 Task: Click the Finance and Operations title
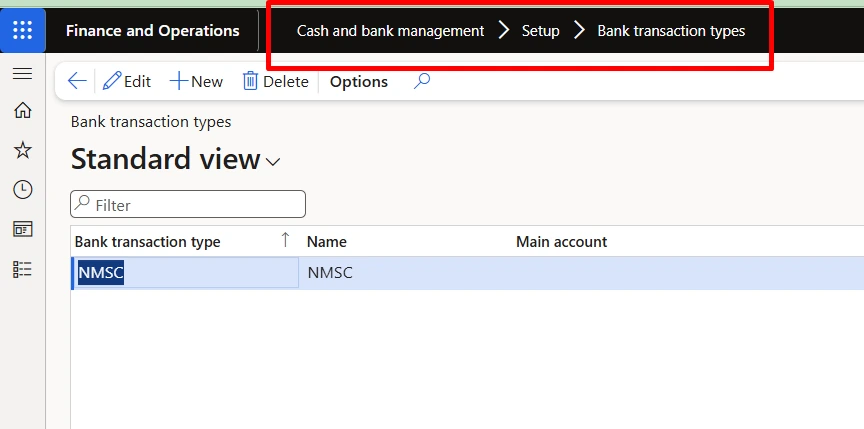[153, 31]
